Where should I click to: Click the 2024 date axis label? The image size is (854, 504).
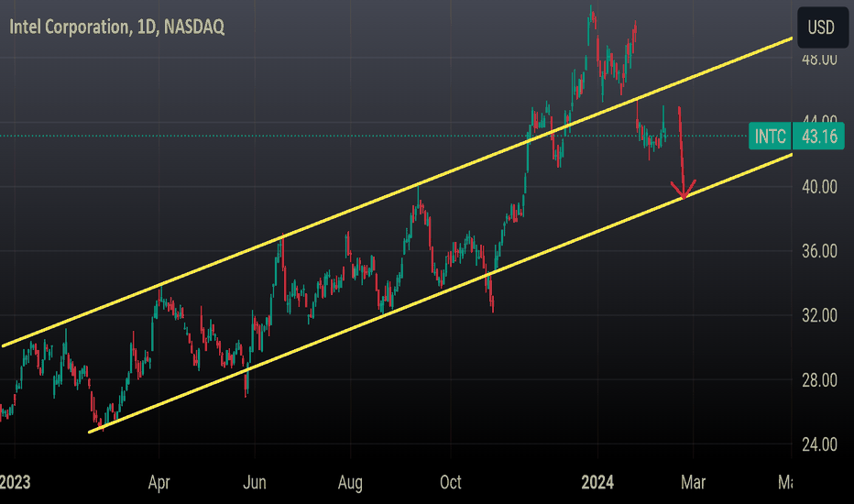point(597,483)
